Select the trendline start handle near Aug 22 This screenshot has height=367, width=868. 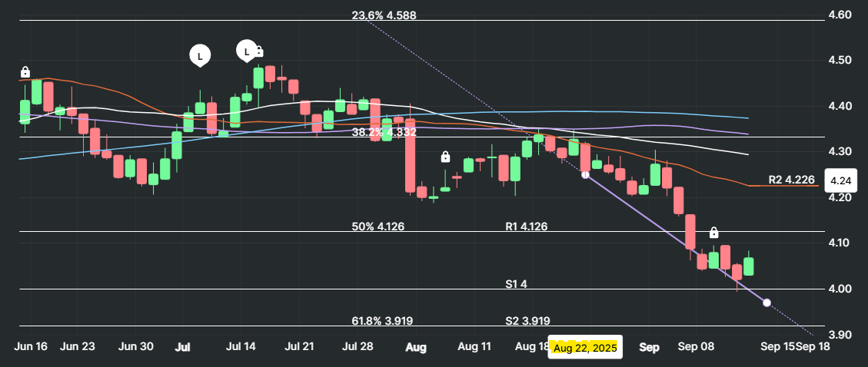click(x=585, y=175)
